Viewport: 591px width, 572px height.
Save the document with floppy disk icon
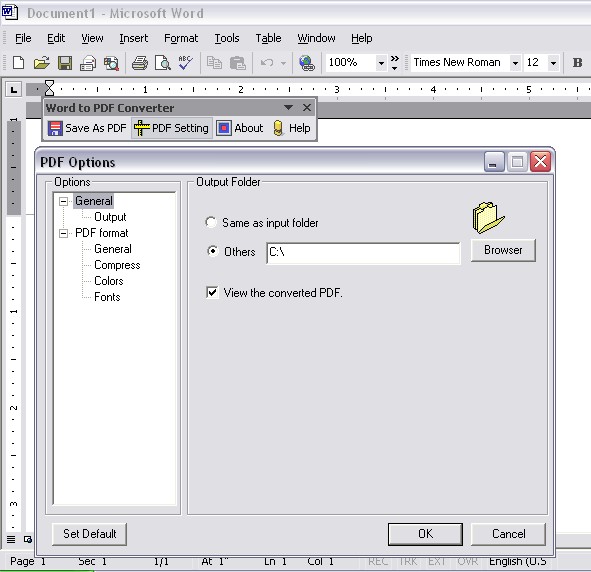tap(65, 63)
